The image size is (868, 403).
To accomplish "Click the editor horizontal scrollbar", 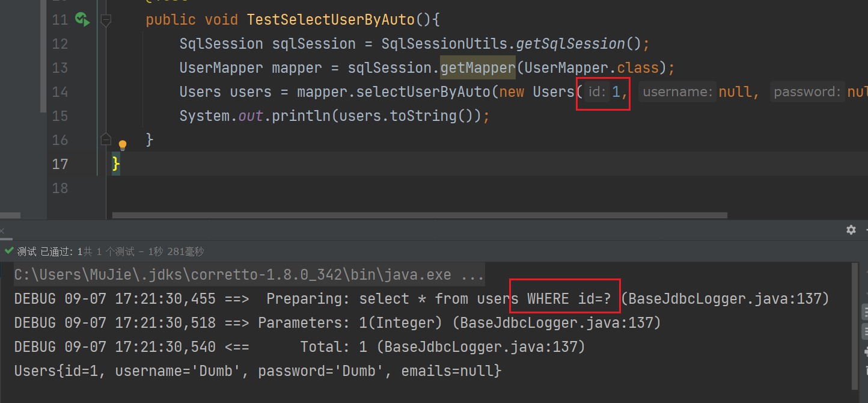I will 420,215.
